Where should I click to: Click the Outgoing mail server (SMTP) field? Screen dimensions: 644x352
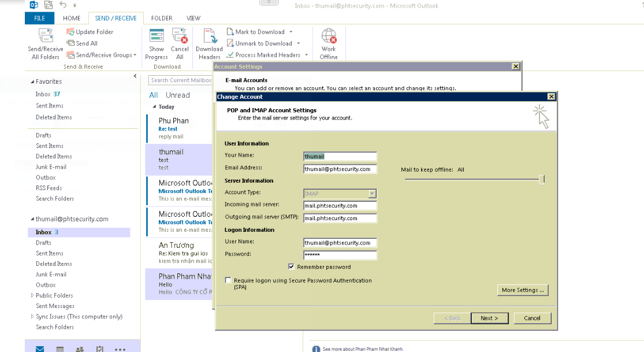340,218
